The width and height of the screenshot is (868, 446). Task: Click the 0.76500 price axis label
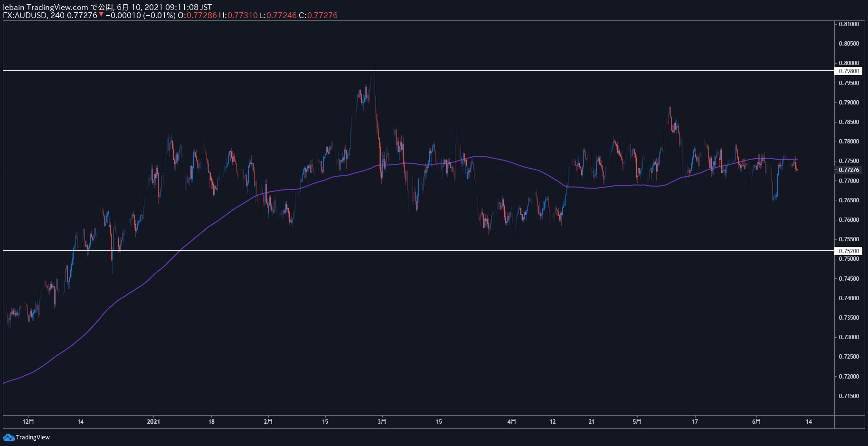point(849,200)
